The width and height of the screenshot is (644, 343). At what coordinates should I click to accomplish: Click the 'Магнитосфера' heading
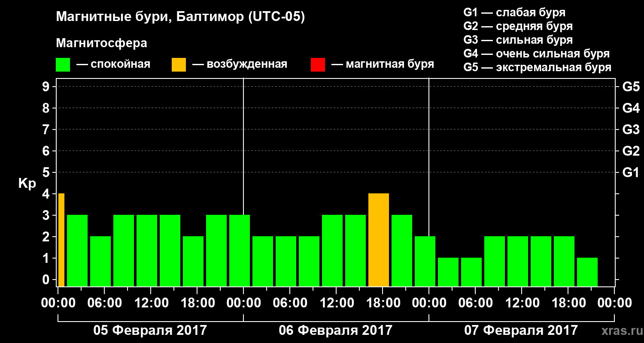[x=102, y=43]
